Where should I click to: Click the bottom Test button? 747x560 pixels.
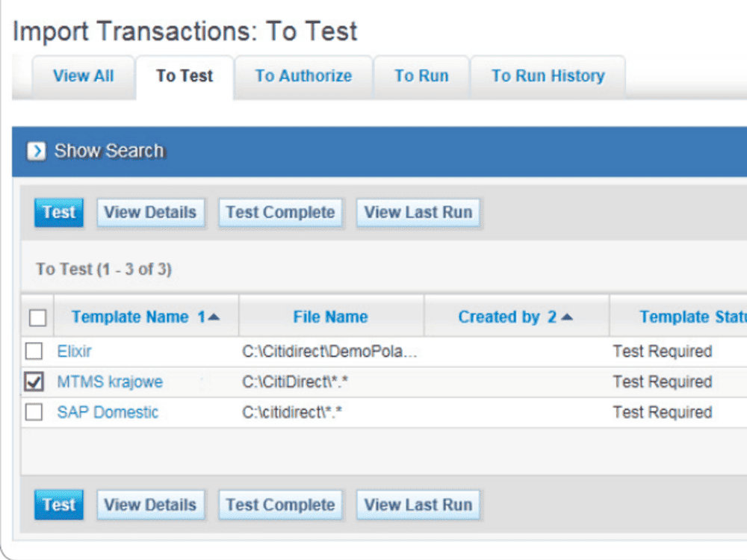tap(58, 504)
